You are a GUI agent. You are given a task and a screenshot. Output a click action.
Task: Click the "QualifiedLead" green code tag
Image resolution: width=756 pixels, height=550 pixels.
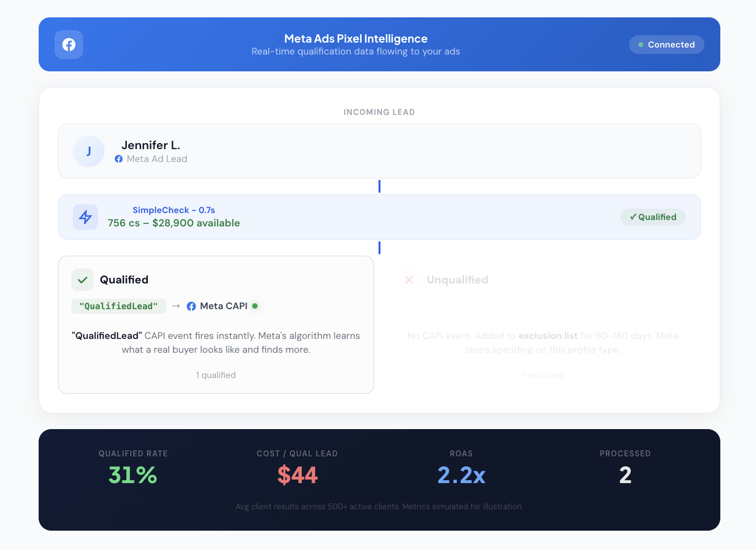click(118, 306)
